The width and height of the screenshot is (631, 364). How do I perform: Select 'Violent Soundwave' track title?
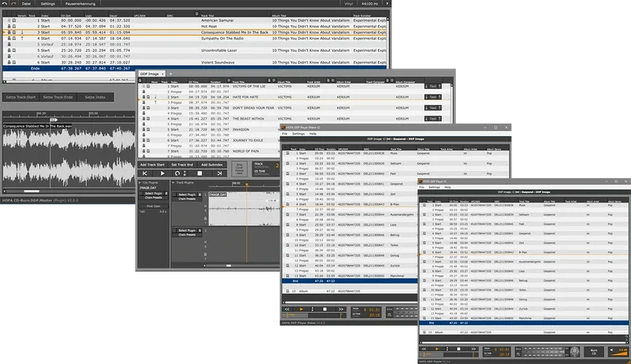point(218,62)
